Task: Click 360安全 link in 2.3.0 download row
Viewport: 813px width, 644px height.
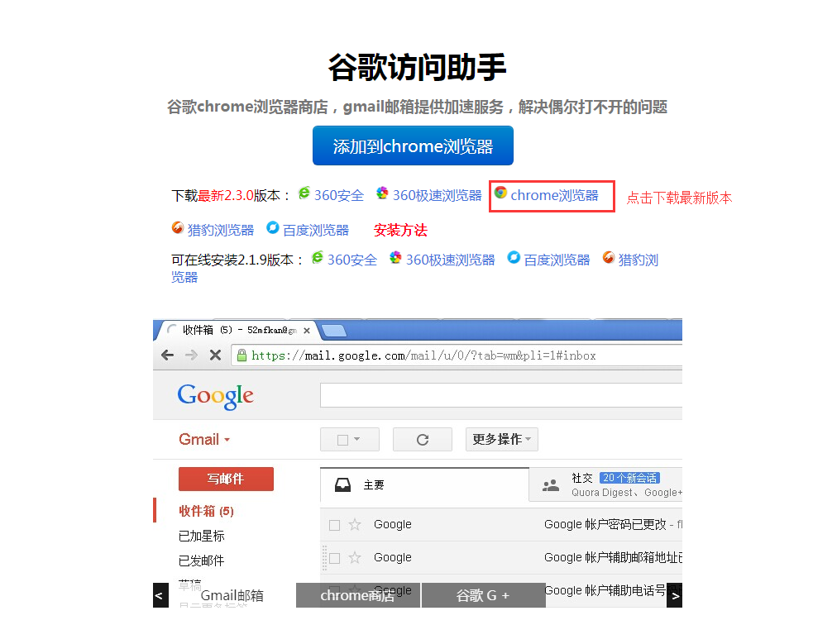Action: [338, 195]
